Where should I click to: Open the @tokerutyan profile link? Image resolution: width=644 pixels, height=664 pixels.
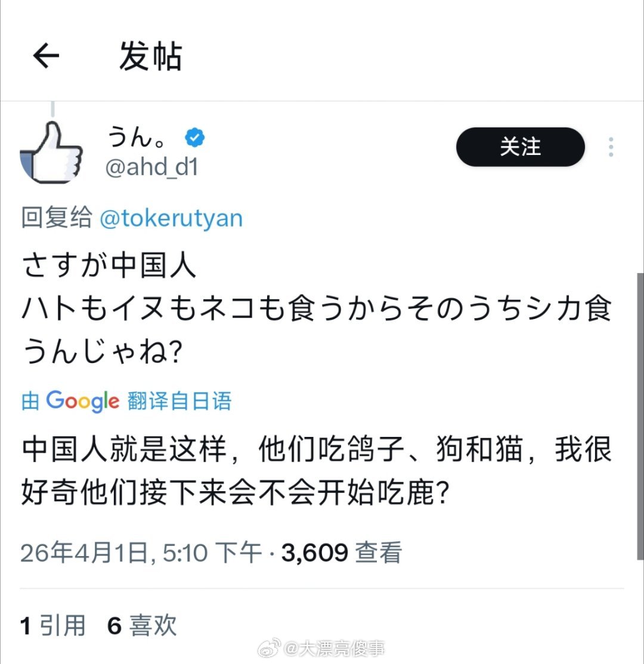tap(171, 219)
